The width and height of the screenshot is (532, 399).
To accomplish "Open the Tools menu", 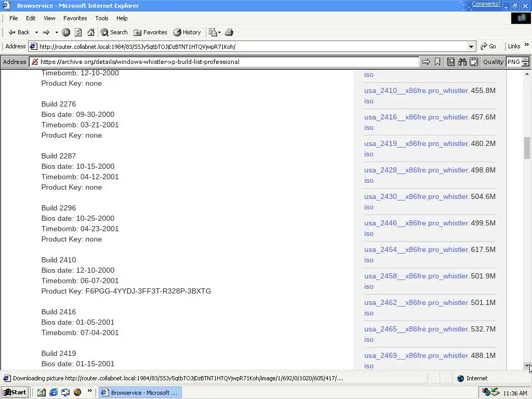I will pyautogui.click(x=102, y=18).
